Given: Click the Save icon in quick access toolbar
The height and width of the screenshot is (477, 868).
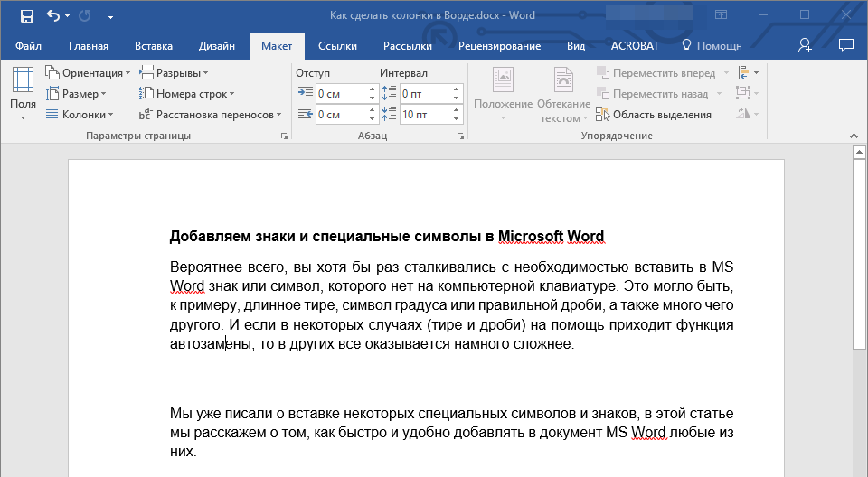Looking at the screenshot, I should [26, 15].
